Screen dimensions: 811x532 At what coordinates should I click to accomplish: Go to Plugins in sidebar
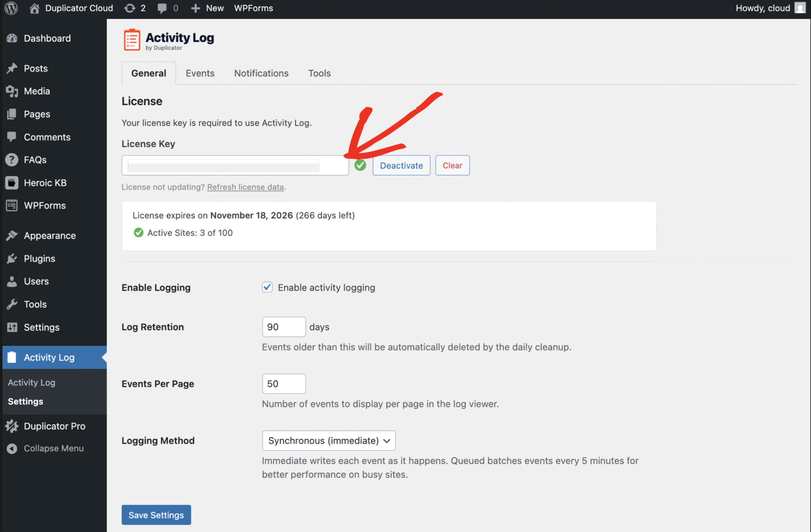coord(39,258)
